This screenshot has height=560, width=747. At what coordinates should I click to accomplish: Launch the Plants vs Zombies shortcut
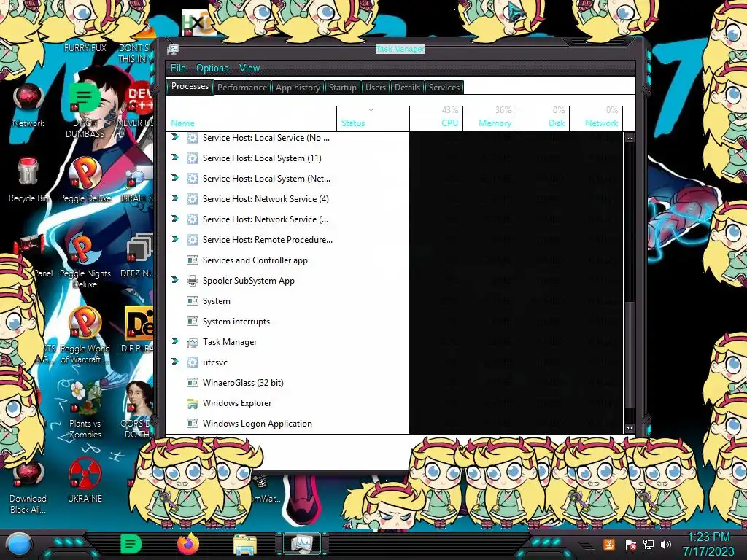(x=85, y=410)
